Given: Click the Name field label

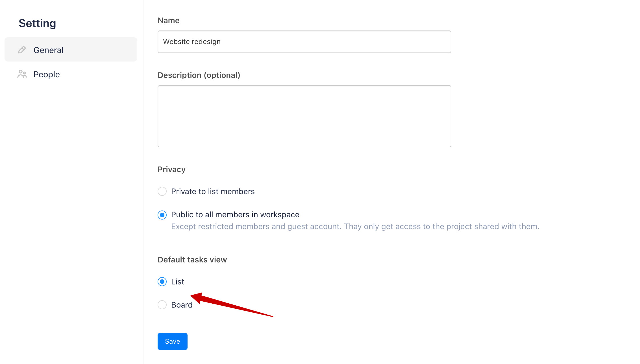Looking at the screenshot, I should 168,20.
